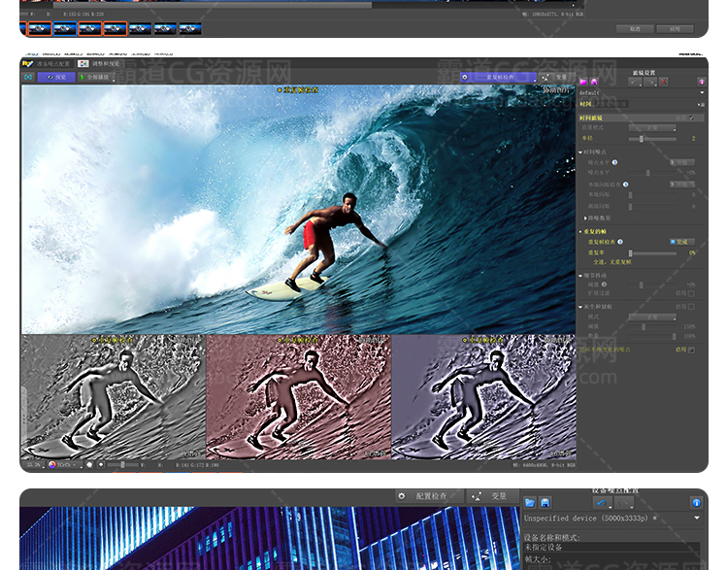Screen dimensions: 728x570
Task: Click the icon beside 变量 in bottom window
Action: point(477,496)
